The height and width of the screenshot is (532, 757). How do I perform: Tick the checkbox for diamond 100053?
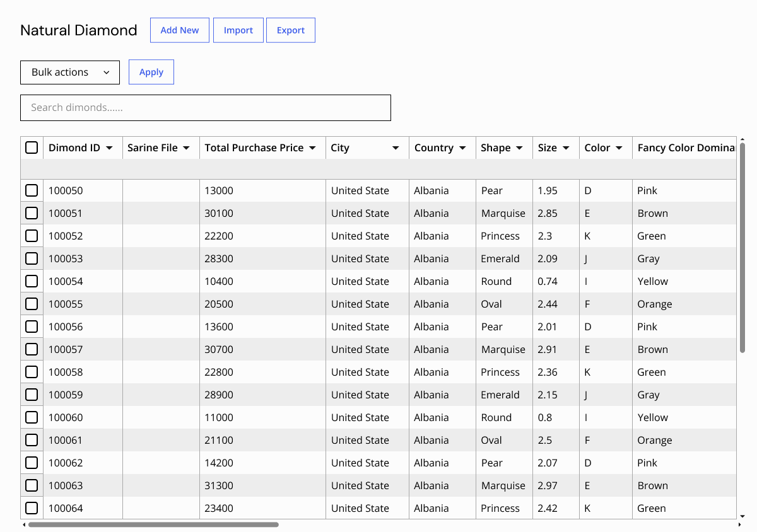click(x=32, y=258)
